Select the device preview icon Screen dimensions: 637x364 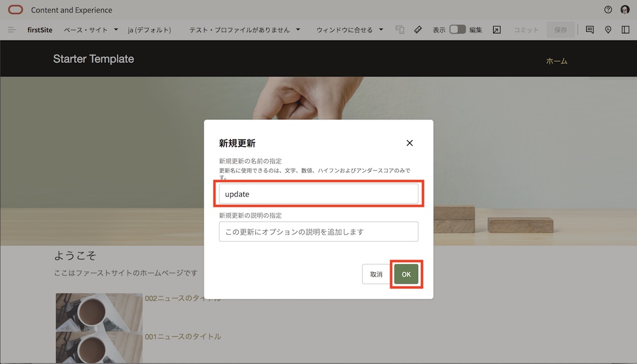coord(400,29)
